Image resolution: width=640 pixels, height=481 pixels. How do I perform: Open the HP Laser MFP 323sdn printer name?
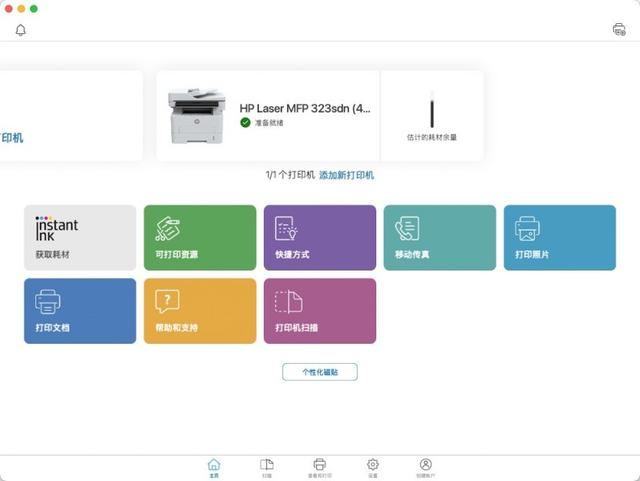305,109
